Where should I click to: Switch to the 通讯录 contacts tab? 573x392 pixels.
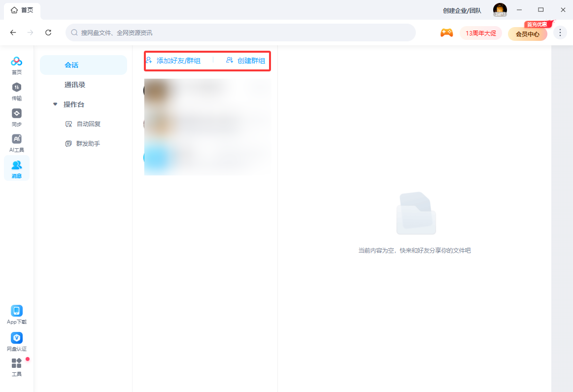point(75,85)
